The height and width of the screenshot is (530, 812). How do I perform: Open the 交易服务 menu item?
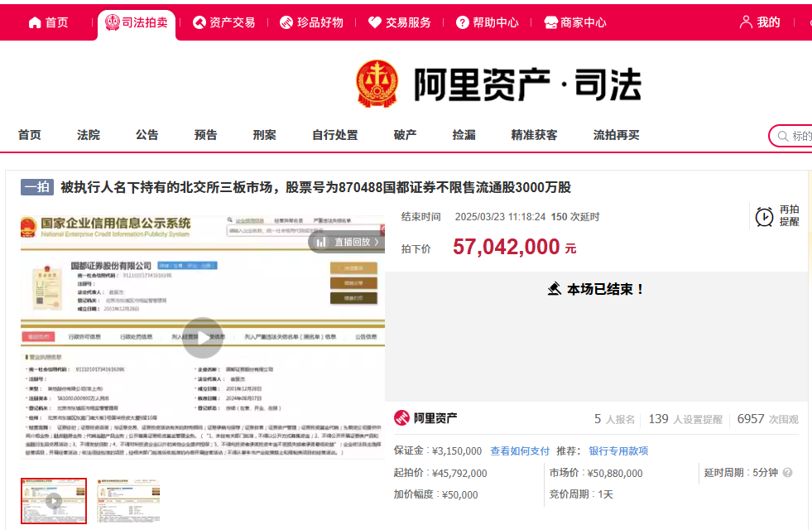pos(408,22)
